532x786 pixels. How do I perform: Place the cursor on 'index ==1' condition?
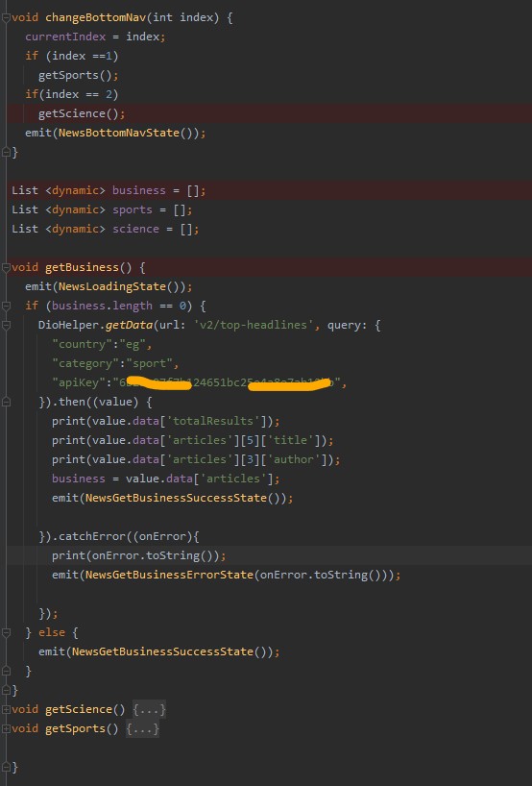[x=83, y=56]
